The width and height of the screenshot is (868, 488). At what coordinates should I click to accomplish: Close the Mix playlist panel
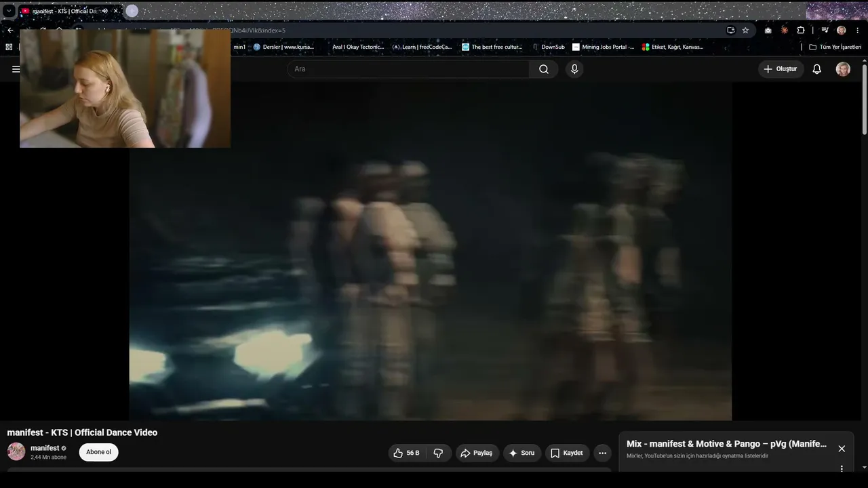[x=842, y=449]
